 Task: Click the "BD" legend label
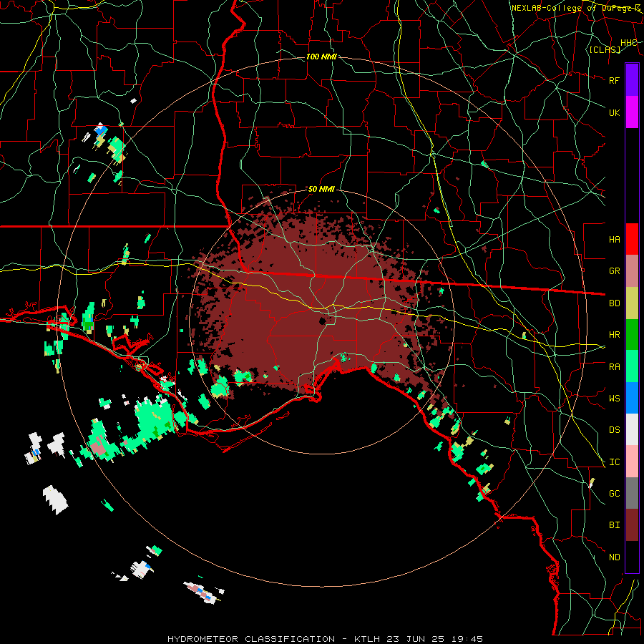(614, 303)
